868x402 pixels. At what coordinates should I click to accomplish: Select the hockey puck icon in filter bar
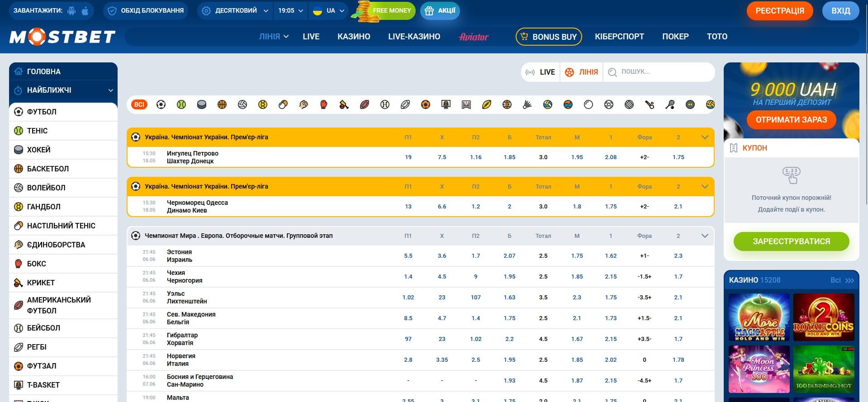(202, 104)
